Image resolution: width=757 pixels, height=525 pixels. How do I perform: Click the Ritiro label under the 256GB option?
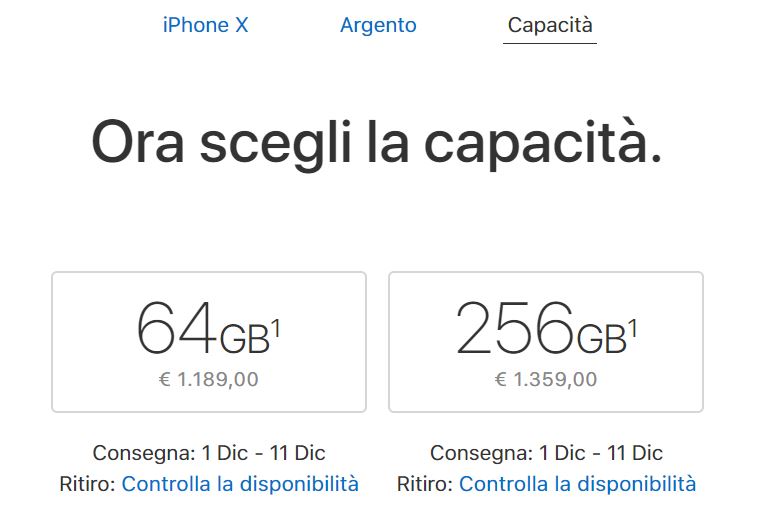(424, 484)
